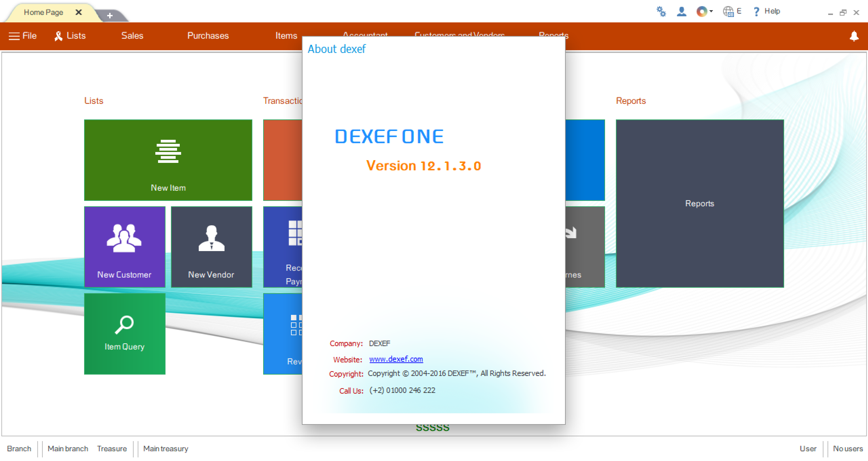Open the New Vendor tile

[x=212, y=247]
